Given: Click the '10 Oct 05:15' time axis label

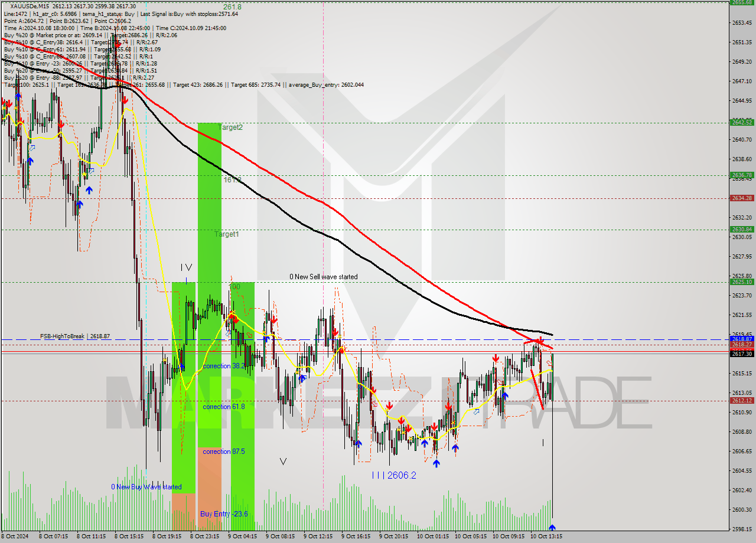Looking at the screenshot, I should click(471, 537).
